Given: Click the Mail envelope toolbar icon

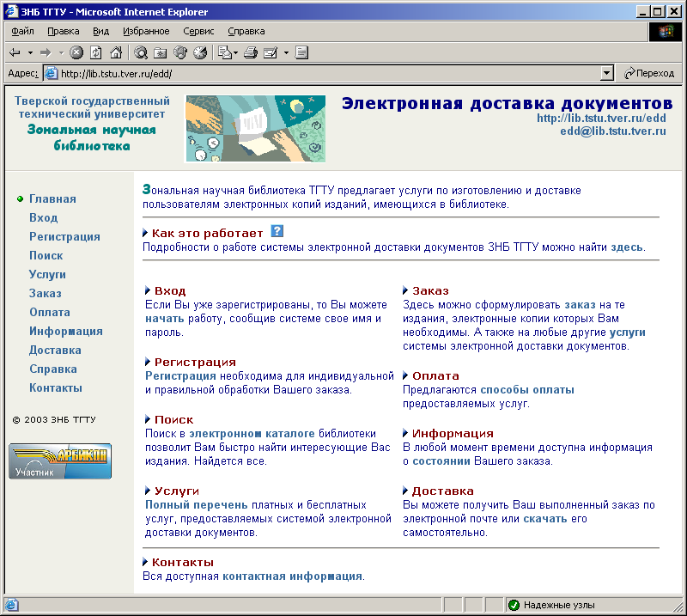Looking at the screenshot, I should (x=225, y=53).
